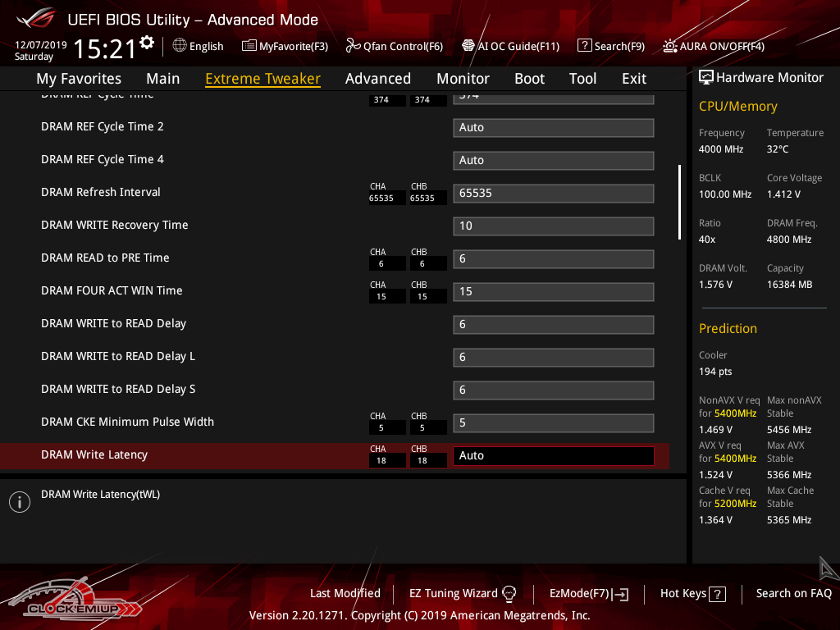Open Search(F9) question mark icon
The width and height of the screenshot is (840, 630).
585,46
